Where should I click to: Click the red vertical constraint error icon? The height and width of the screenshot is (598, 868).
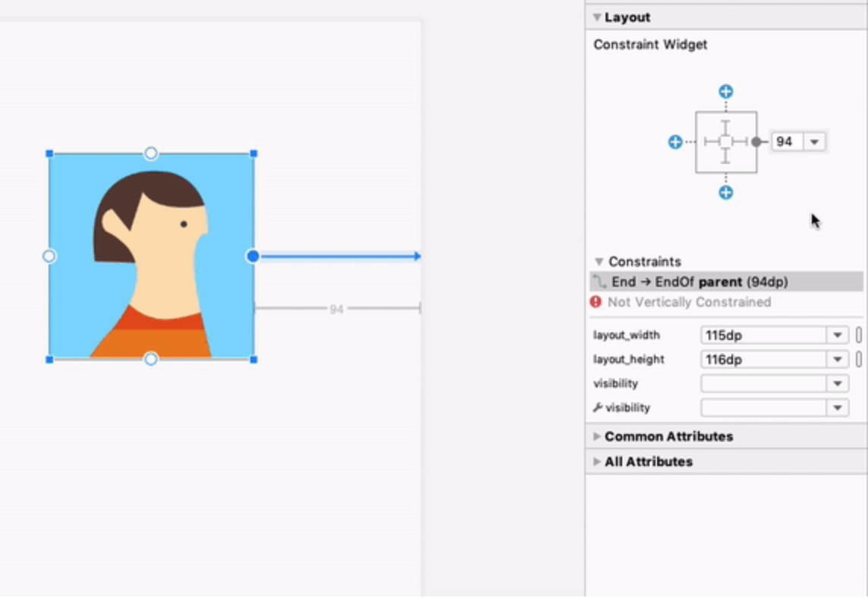tap(596, 302)
